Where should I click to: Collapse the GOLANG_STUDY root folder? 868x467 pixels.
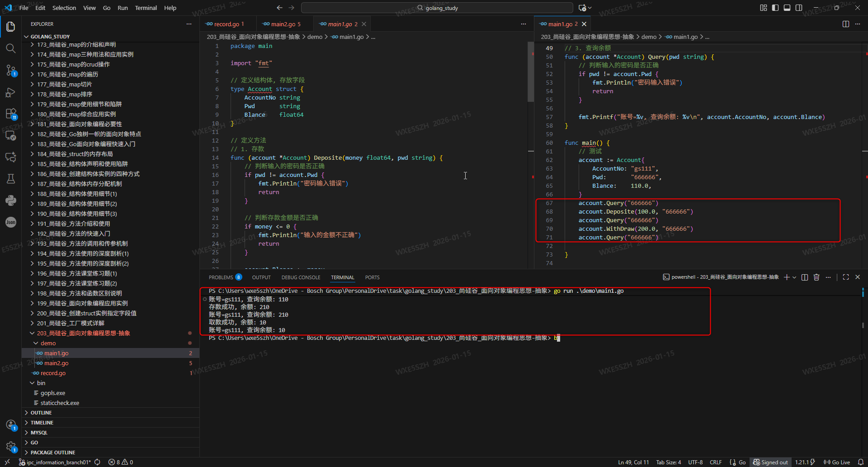coord(110,37)
